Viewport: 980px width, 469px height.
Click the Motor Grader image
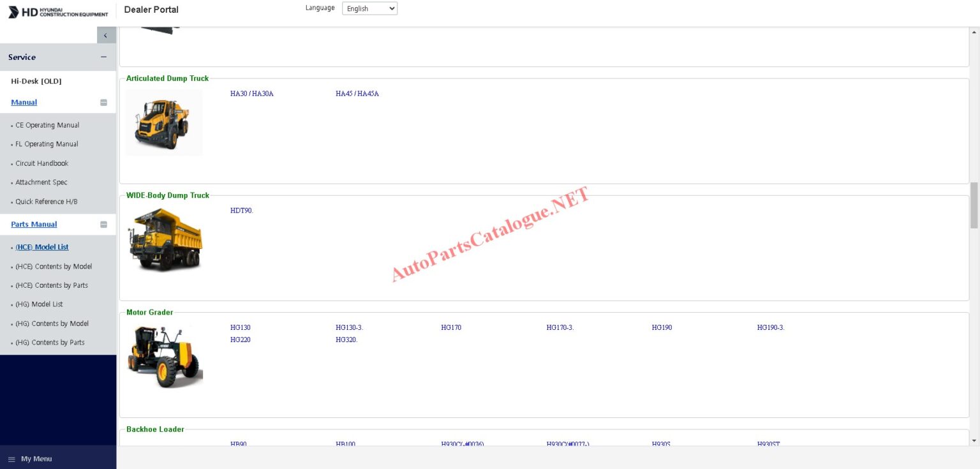click(165, 356)
